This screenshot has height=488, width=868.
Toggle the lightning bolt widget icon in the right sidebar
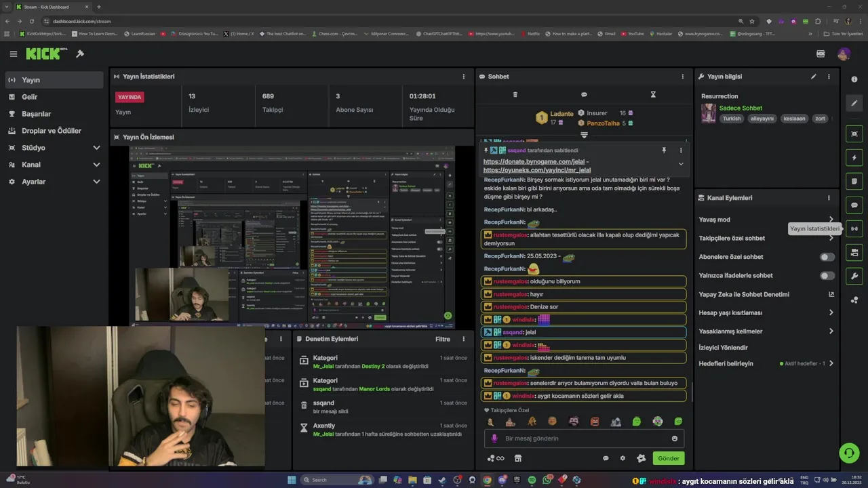coord(854,158)
